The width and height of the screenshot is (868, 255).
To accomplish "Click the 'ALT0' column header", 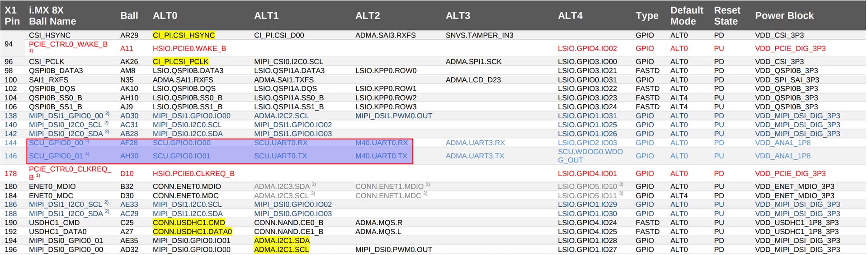I will coord(165,16).
